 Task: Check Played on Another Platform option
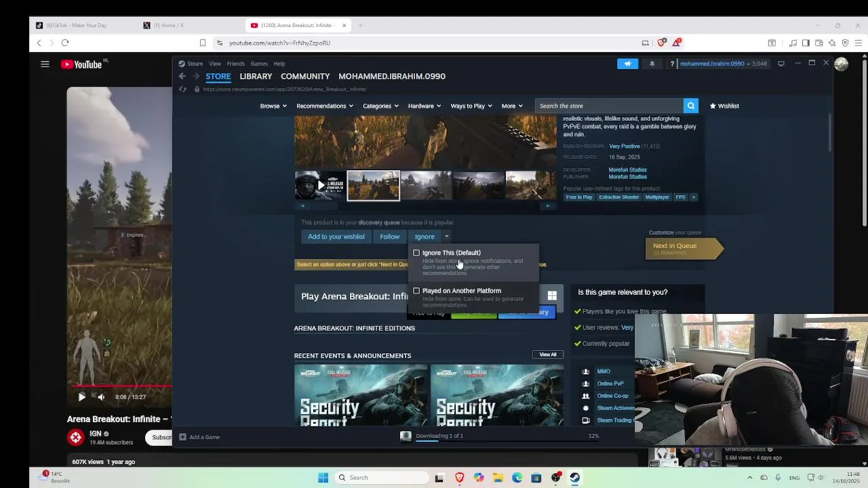pos(416,291)
